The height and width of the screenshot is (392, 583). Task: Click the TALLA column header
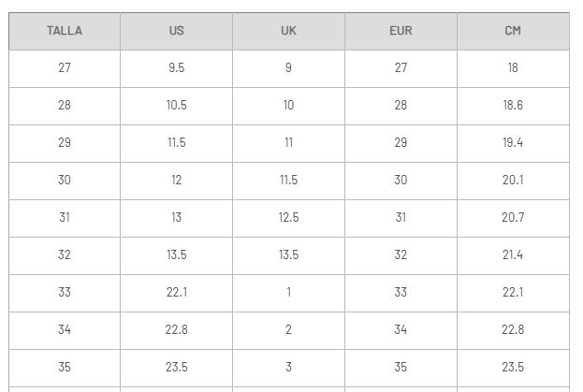click(x=65, y=31)
